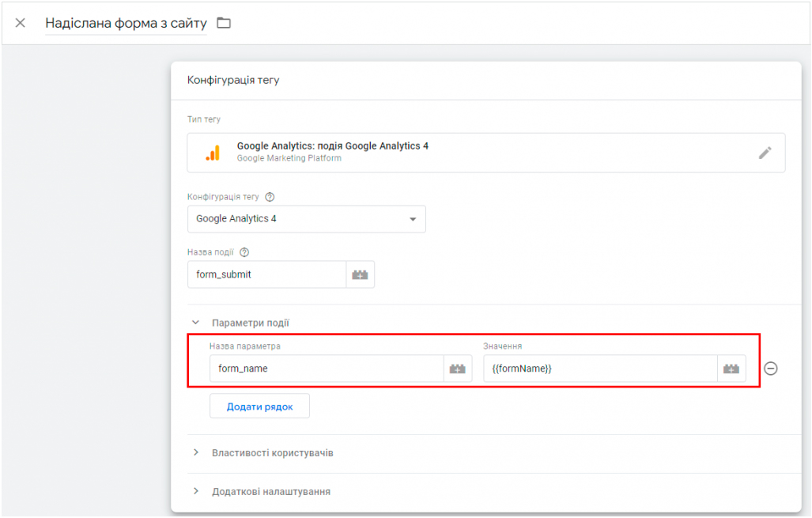
Task: Close the tag editor with the X icon
Action: pyautogui.click(x=21, y=23)
